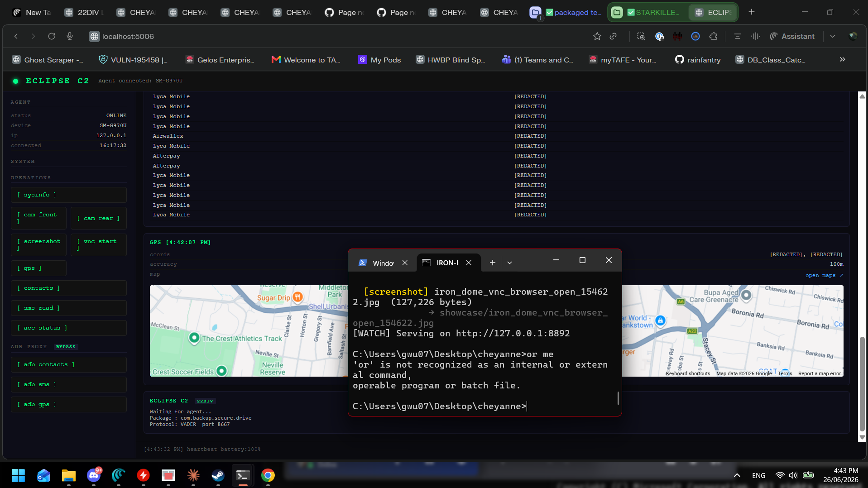Open the VULN-195458 bookmark

134,60
